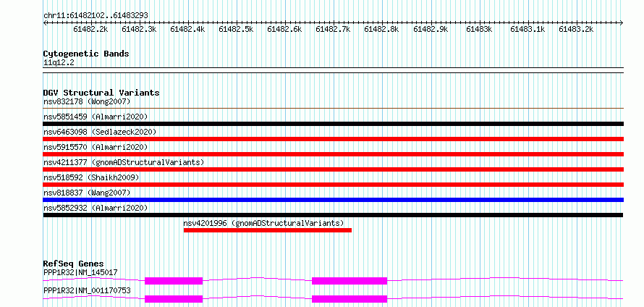This screenshot has width=644, height=307.
Task: Open the nsv4211377 (gnomADStructuralVariants) label
Action: tap(124, 162)
